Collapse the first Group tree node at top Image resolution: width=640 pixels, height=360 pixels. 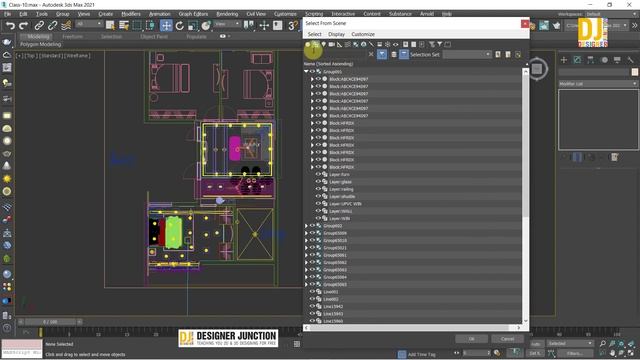tap(306, 71)
